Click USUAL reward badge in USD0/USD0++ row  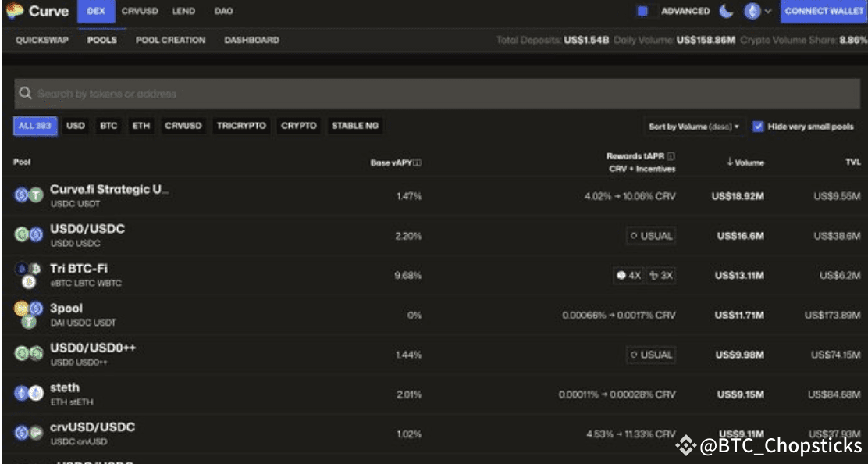click(x=651, y=355)
